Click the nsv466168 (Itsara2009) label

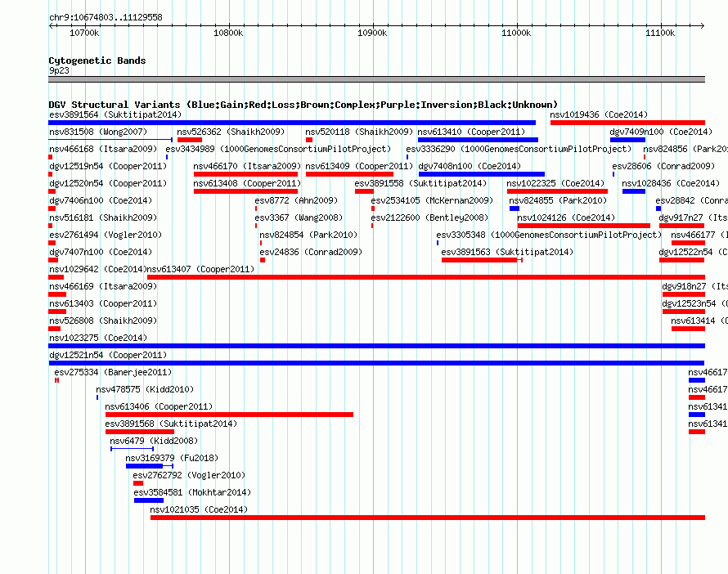pos(103,149)
